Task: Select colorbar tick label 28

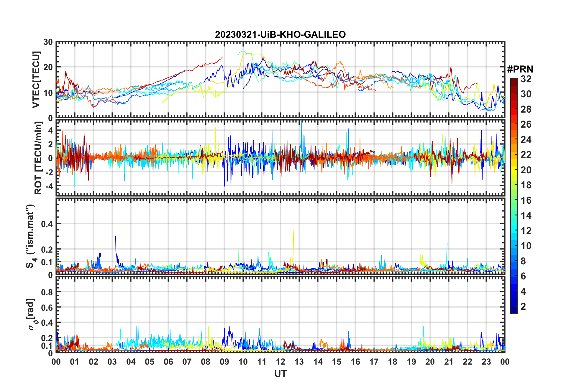Action: 526,109
